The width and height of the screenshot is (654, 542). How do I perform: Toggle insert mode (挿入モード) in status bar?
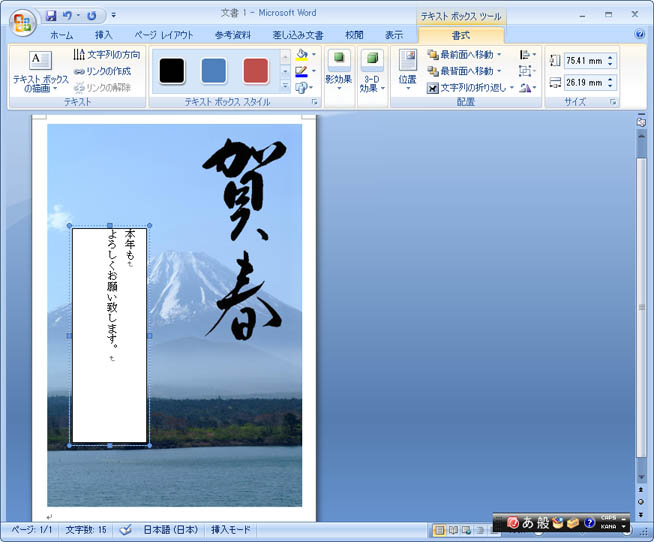231,529
